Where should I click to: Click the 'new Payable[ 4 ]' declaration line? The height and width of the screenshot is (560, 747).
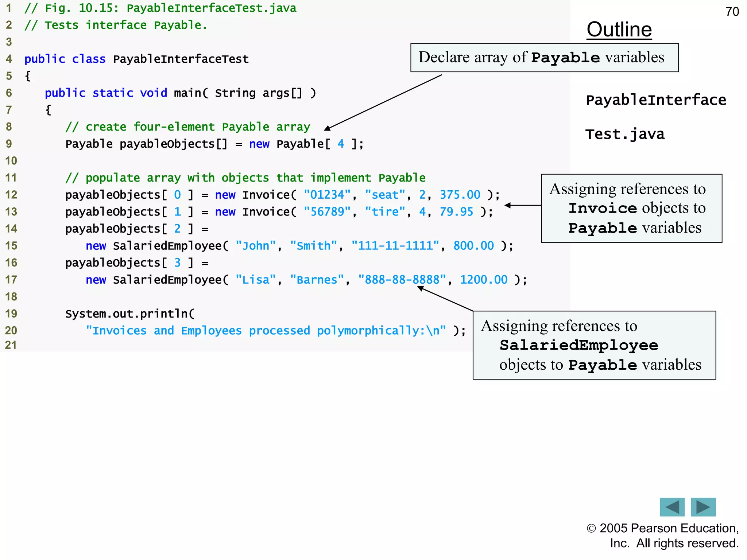pos(214,144)
